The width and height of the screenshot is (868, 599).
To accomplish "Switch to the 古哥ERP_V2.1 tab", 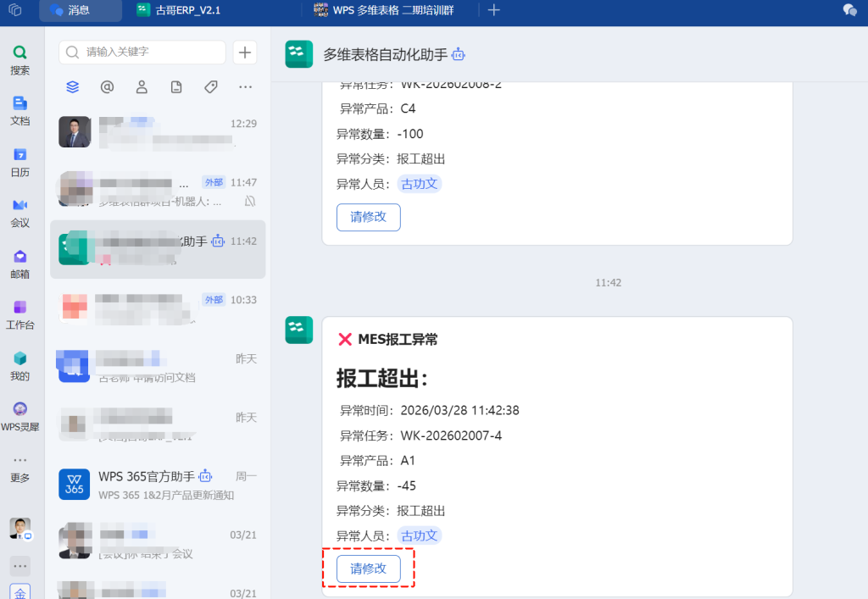I will pyautogui.click(x=178, y=10).
